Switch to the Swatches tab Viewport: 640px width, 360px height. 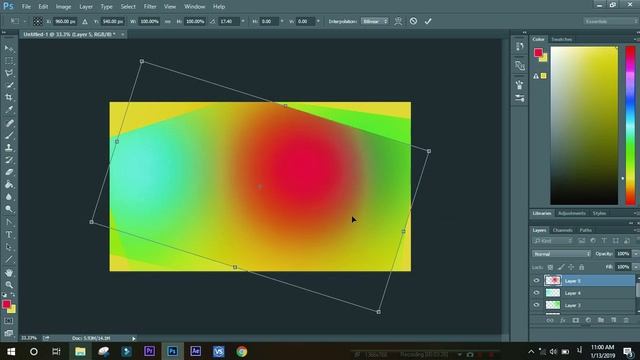tap(562, 39)
